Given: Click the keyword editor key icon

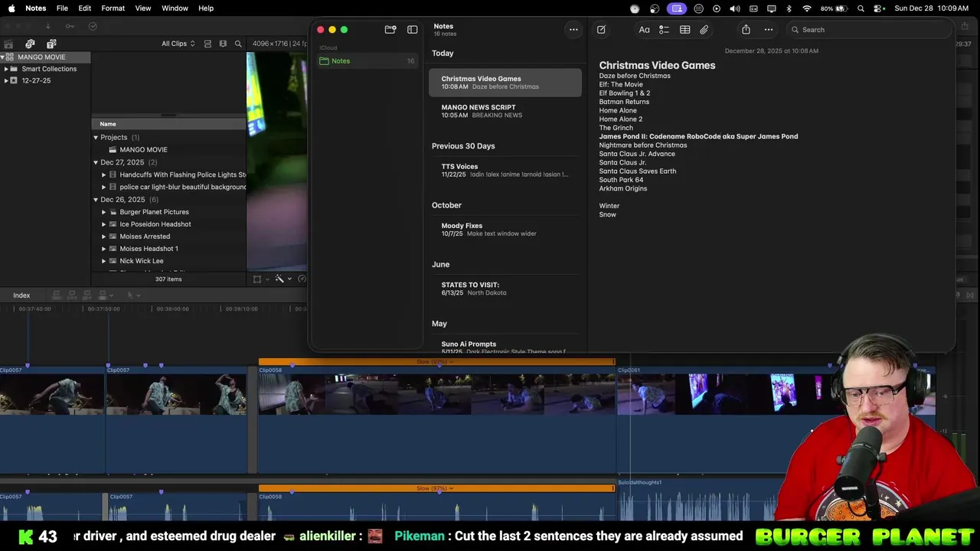Looking at the screenshot, I should (70, 26).
